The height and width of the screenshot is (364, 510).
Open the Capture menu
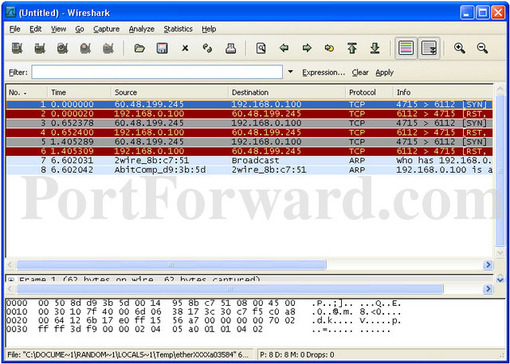[106, 29]
